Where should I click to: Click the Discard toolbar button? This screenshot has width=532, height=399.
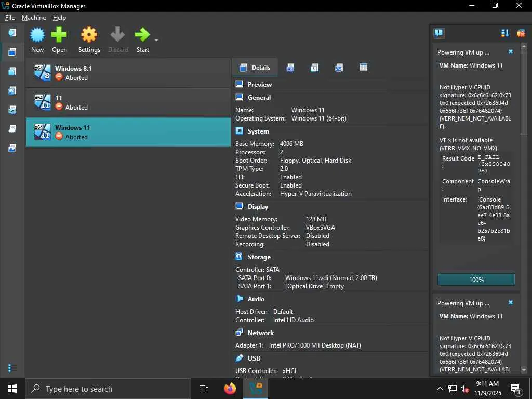pyautogui.click(x=118, y=39)
